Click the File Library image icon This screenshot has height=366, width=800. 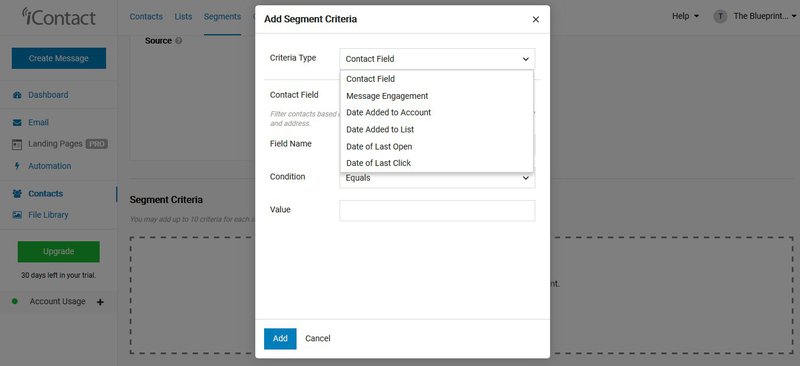coord(17,215)
